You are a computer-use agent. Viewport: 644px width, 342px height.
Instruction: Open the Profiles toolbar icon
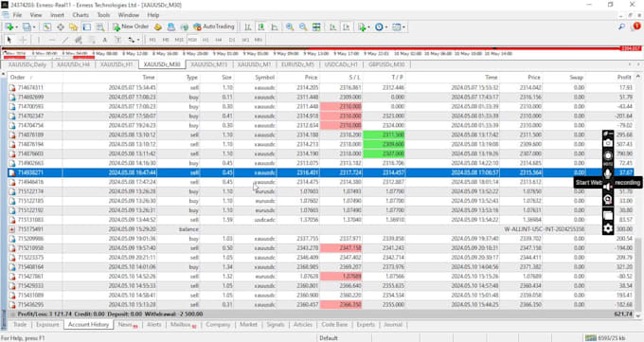click(x=27, y=27)
